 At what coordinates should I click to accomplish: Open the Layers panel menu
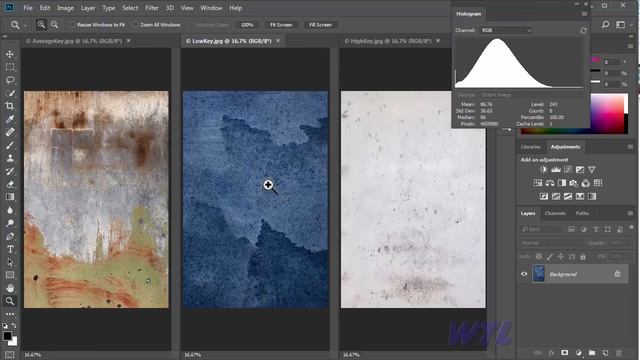[630, 213]
